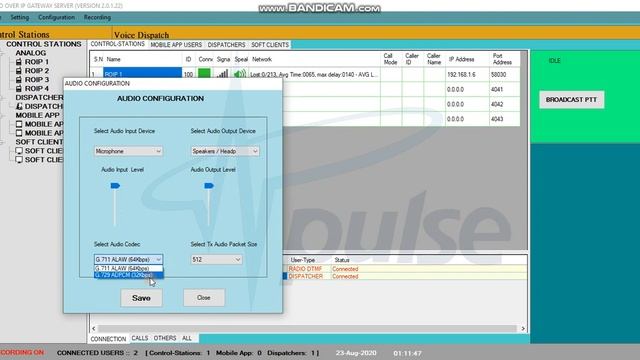
Task: Click the selected ROIP 1 name cell
Action: 142,74
